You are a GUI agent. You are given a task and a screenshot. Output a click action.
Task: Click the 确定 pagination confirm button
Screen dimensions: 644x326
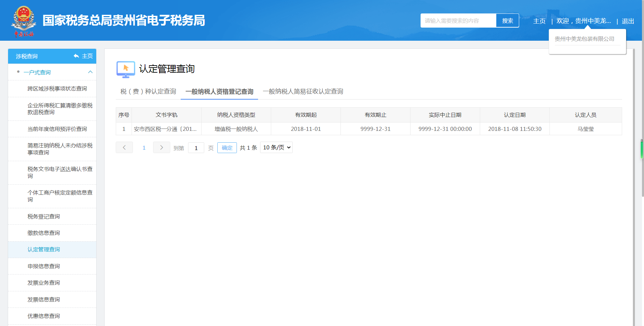coord(227,148)
